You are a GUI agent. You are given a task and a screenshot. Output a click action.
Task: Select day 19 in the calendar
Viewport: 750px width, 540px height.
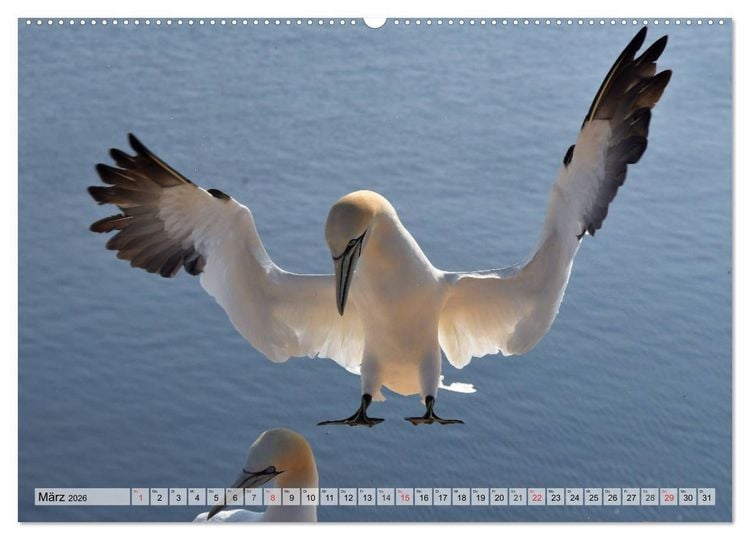[480, 497]
